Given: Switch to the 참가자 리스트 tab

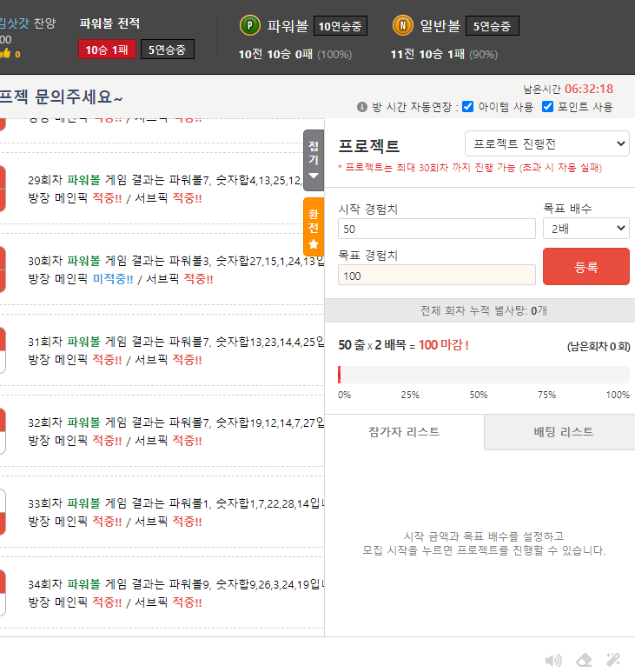Looking at the screenshot, I should [x=404, y=431].
